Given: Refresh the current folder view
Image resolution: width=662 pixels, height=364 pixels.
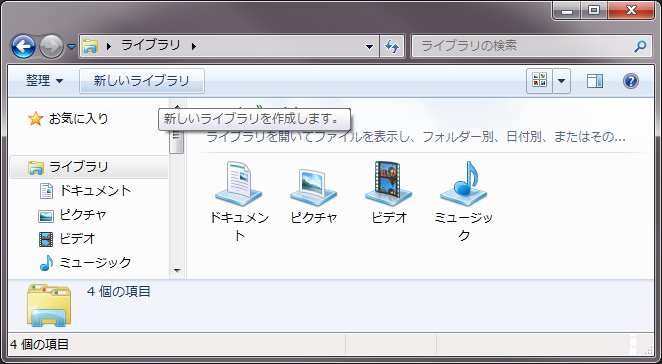Looking at the screenshot, I should 391,46.
